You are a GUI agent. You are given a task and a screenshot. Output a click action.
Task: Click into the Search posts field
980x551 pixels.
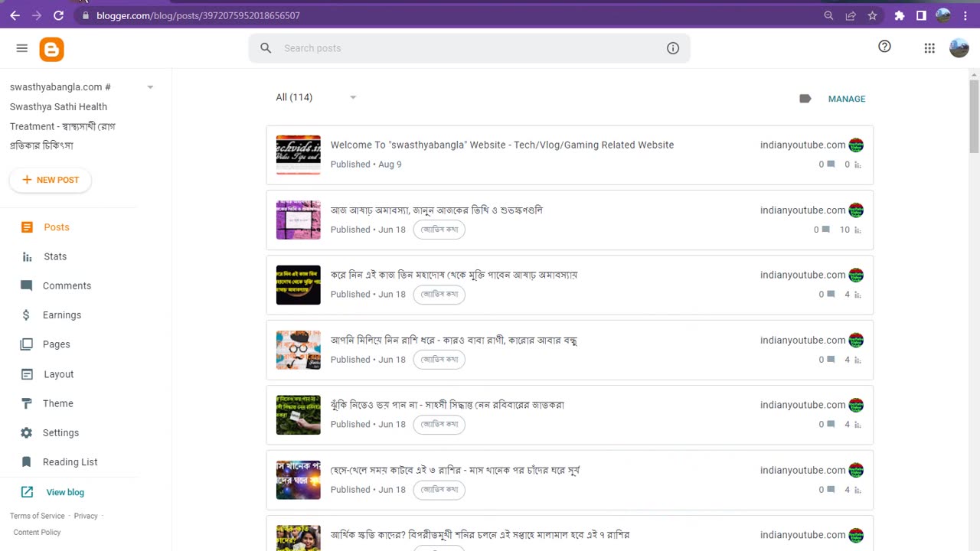point(469,48)
